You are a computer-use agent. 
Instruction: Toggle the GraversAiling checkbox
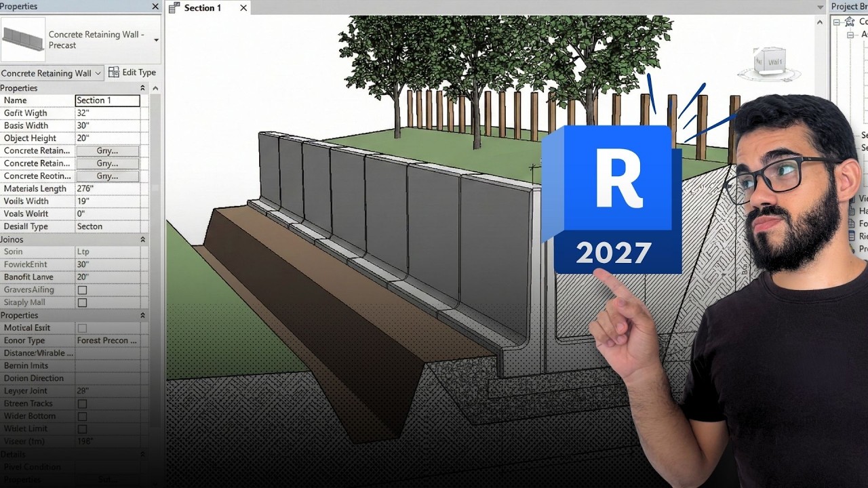(82, 290)
